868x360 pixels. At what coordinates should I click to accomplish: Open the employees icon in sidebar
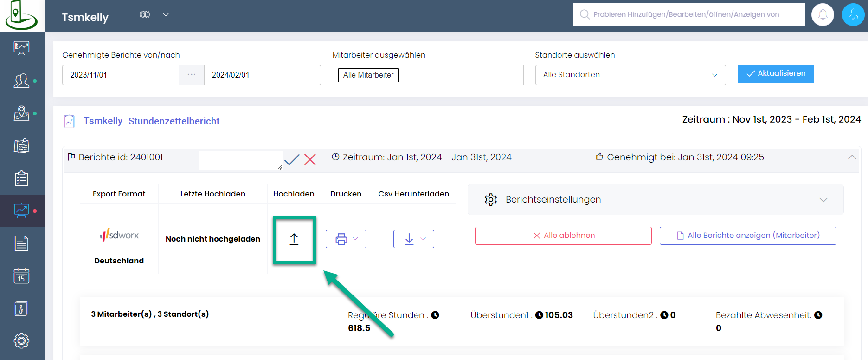coord(21,81)
